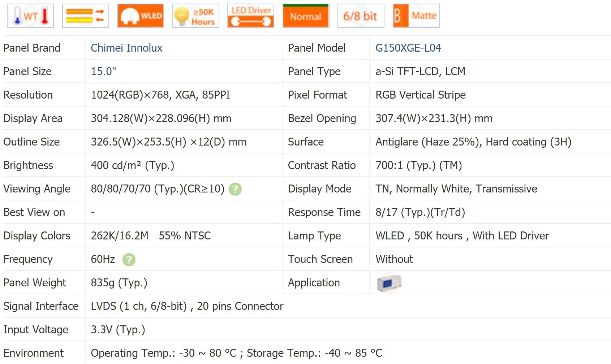Viewport: 611px width, 364px height.
Task: Select the panel type value a-Si TFT-LCD, LCM
Action: (x=420, y=71)
